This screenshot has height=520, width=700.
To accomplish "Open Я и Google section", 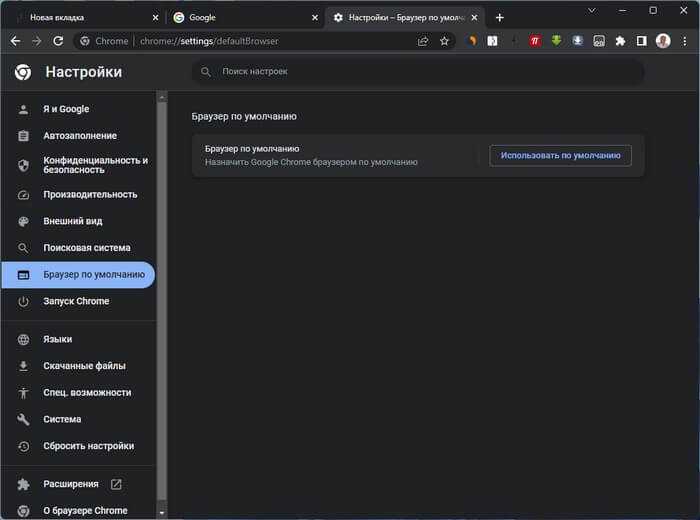I will 78,109.
